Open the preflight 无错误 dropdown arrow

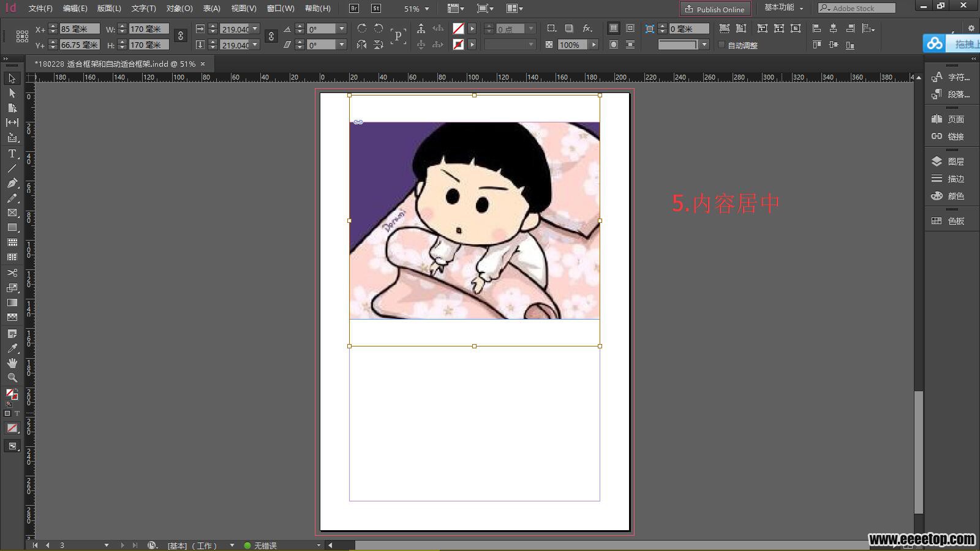click(x=318, y=545)
